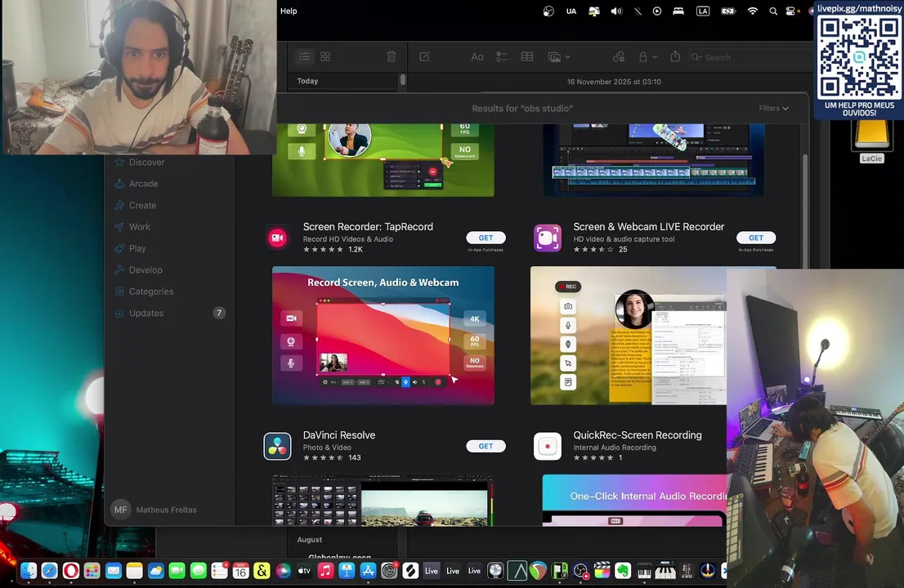The width and height of the screenshot is (904, 588).
Task: Launch Finder from the Dock
Action: click(29, 571)
